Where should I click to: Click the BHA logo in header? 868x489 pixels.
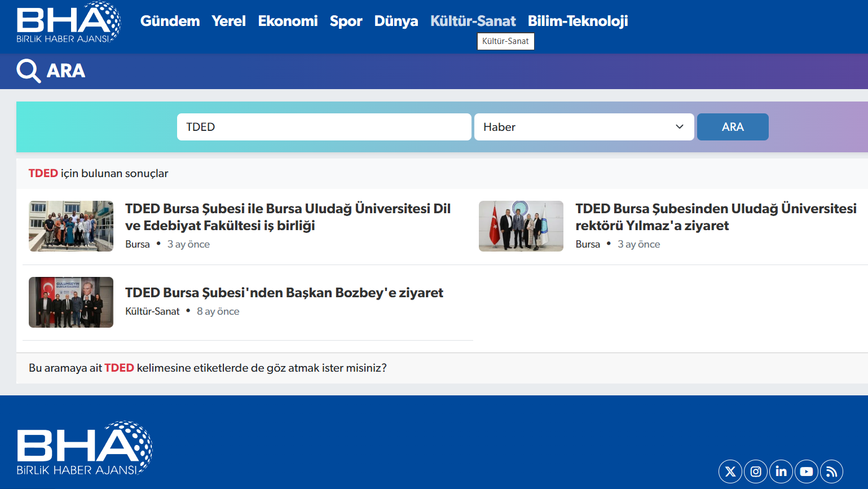click(x=68, y=23)
